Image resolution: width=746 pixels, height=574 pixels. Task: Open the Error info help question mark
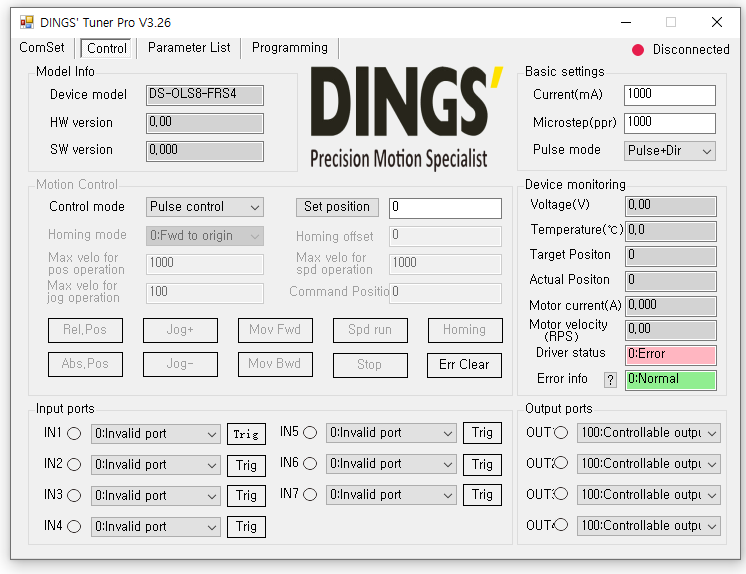pos(610,380)
